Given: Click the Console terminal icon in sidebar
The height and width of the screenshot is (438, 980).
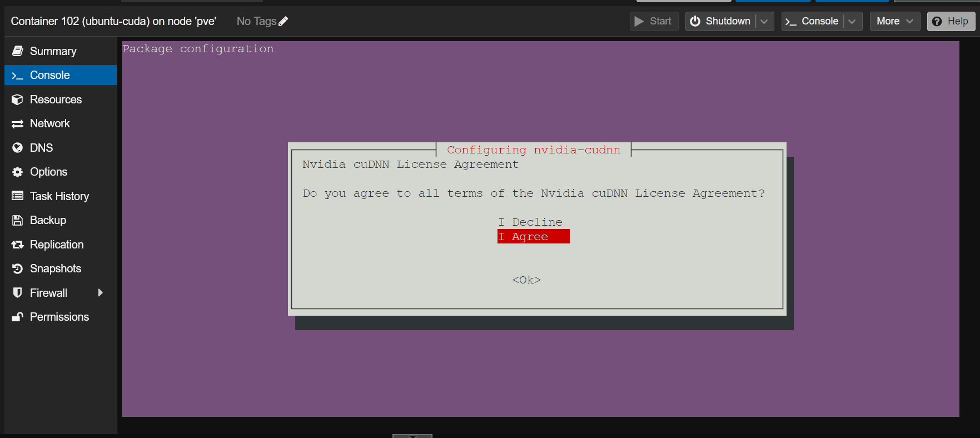Looking at the screenshot, I should (18, 76).
